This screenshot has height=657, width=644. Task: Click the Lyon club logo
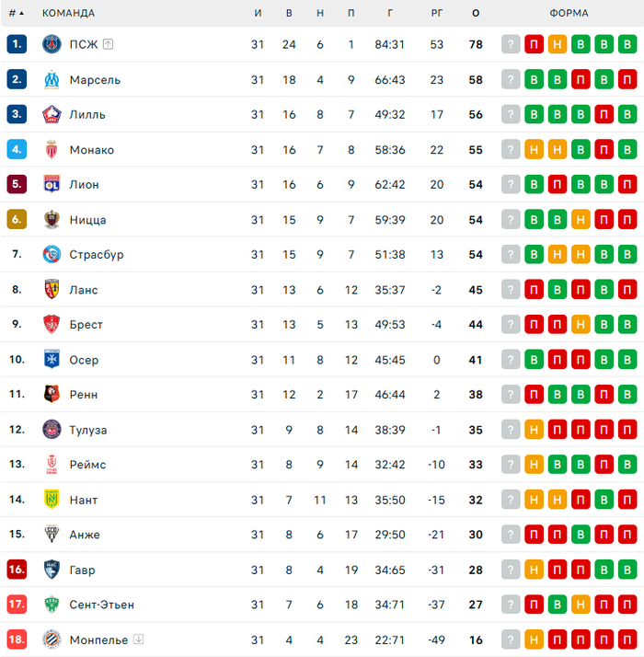pos(52,184)
